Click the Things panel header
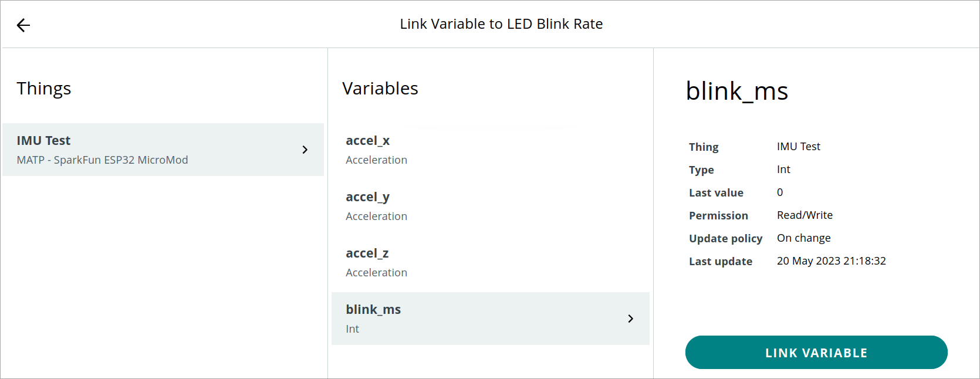The height and width of the screenshot is (379, 980). click(x=44, y=88)
